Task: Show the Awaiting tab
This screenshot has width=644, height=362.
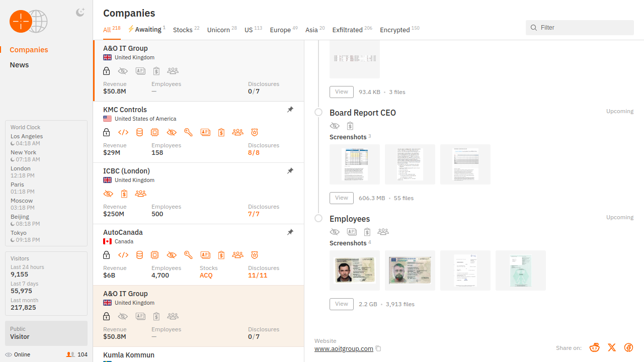Action: [146, 30]
